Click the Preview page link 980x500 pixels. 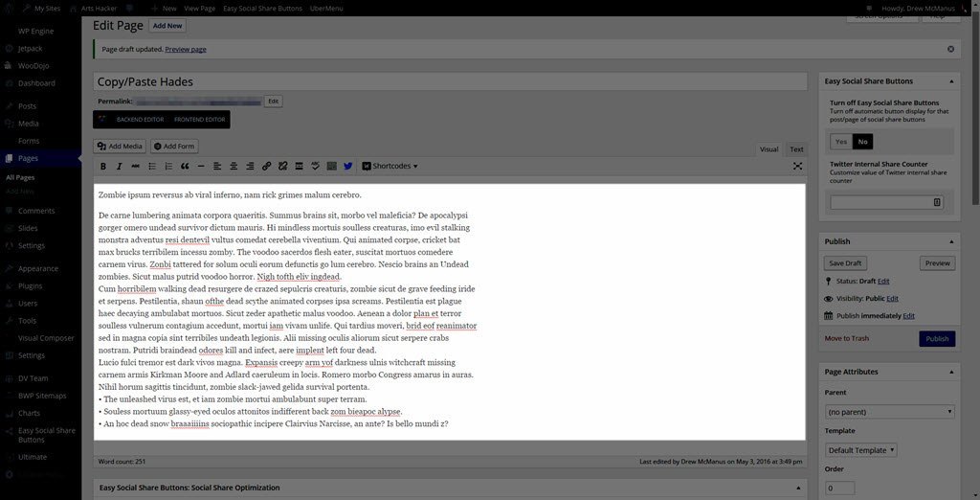coord(186,50)
